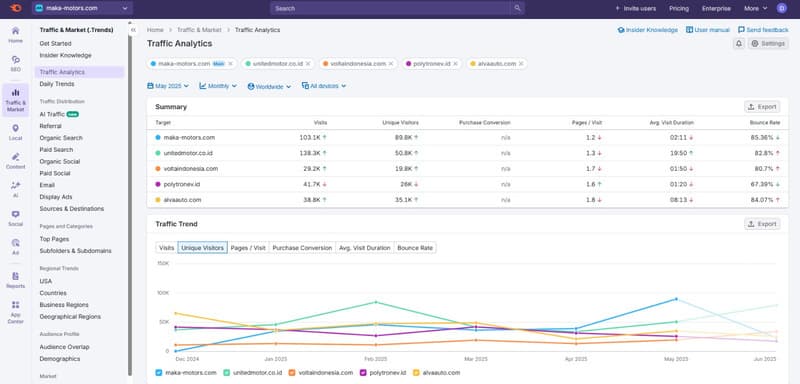800x384 pixels.
Task: Click the search magnifier icon
Action: click(517, 8)
